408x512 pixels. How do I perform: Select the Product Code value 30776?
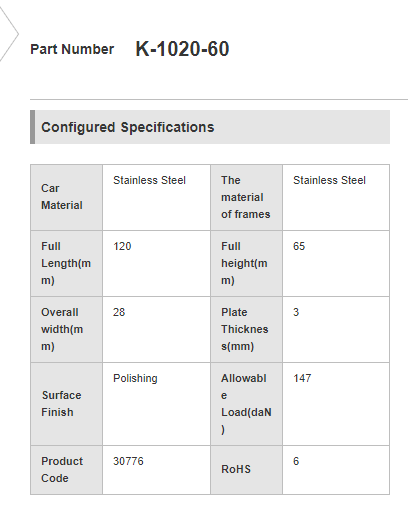(128, 461)
